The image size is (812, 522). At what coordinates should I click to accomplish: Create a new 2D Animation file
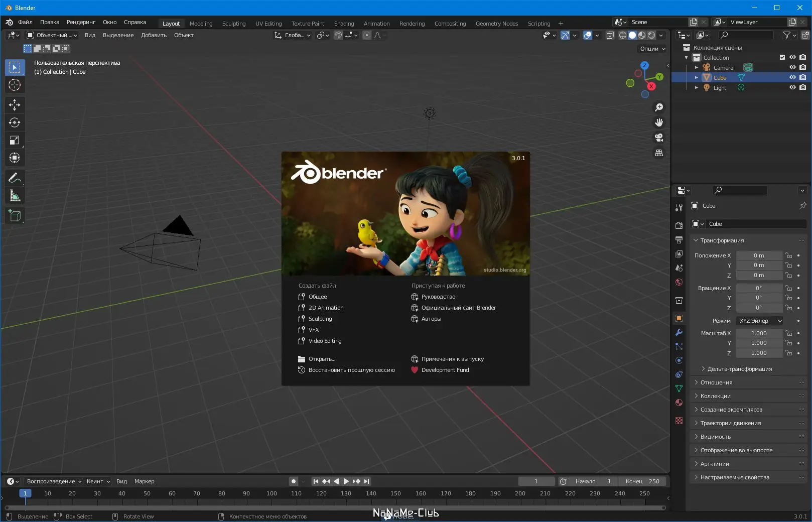(x=326, y=308)
